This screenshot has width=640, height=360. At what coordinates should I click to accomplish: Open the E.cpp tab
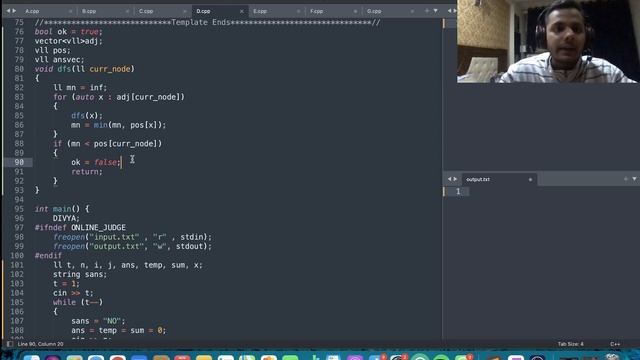pyautogui.click(x=260, y=11)
